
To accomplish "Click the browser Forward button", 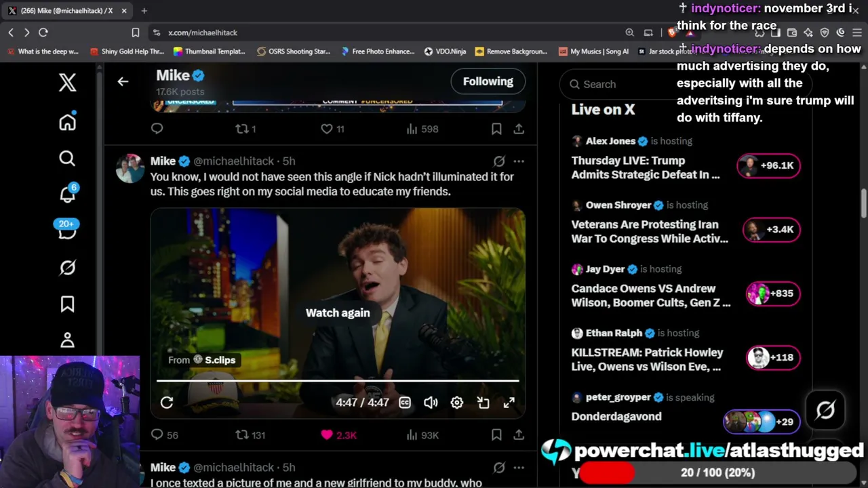I will pyautogui.click(x=26, y=33).
